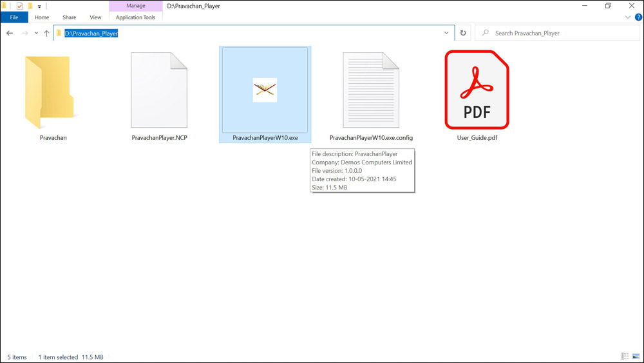The width and height of the screenshot is (644, 363).
Task: Open the File menu
Action: tap(14, 17)
